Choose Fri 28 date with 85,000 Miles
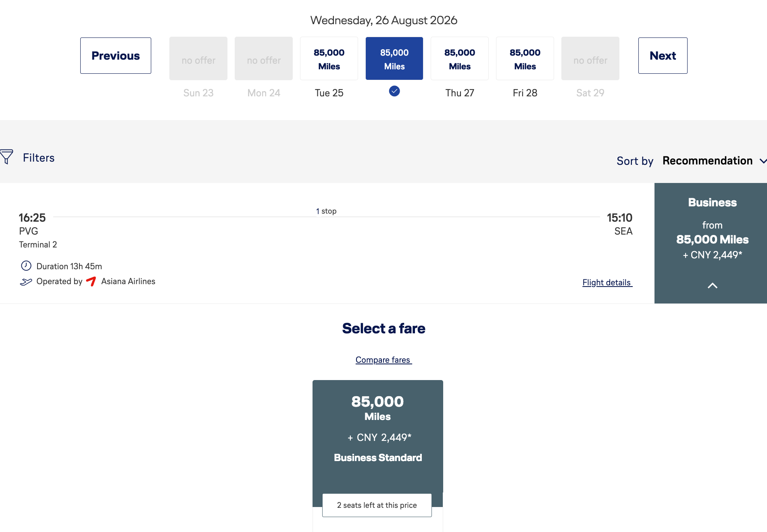 [525, 59]
